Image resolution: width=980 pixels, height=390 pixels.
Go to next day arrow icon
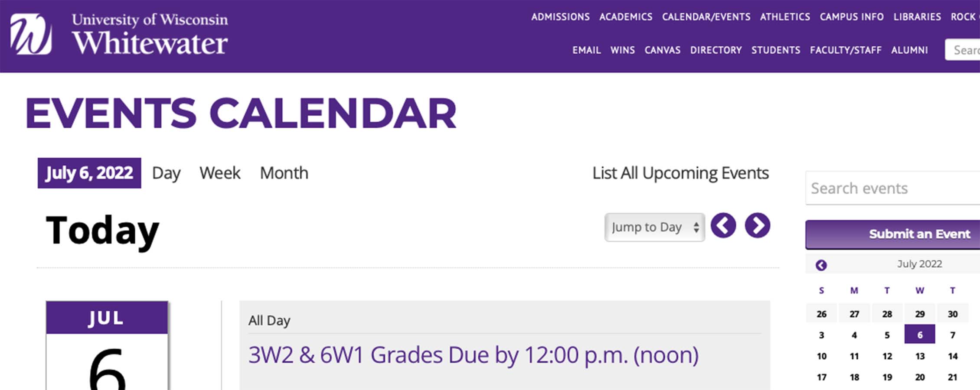click(758, 225)
